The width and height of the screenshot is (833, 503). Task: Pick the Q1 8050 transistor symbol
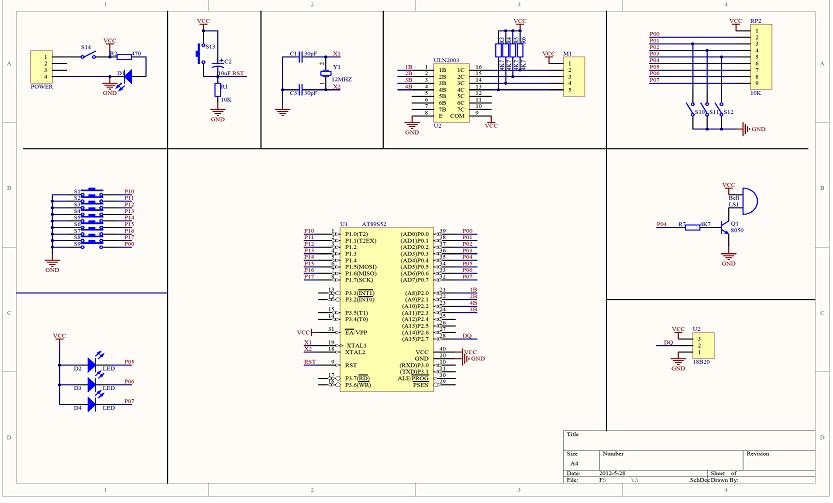tap(730, 226)
